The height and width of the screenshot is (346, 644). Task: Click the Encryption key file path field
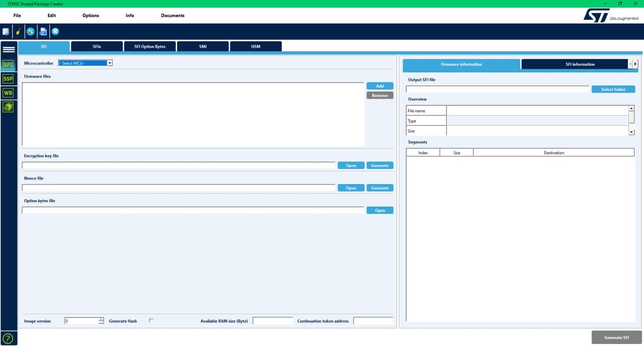pos(179,165)
